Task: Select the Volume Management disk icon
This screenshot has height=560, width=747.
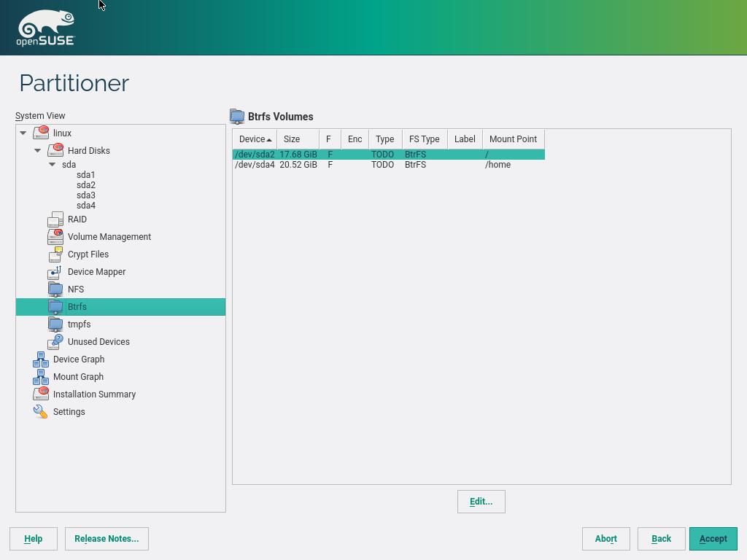Action: click(x=55, y=237)
